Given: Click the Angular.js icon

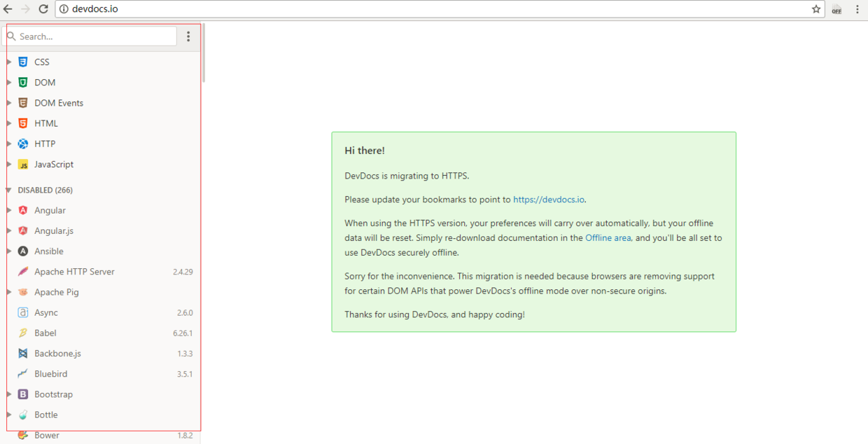Looking at the screenshot, I should pyautogui.click(x=23, y=230).
